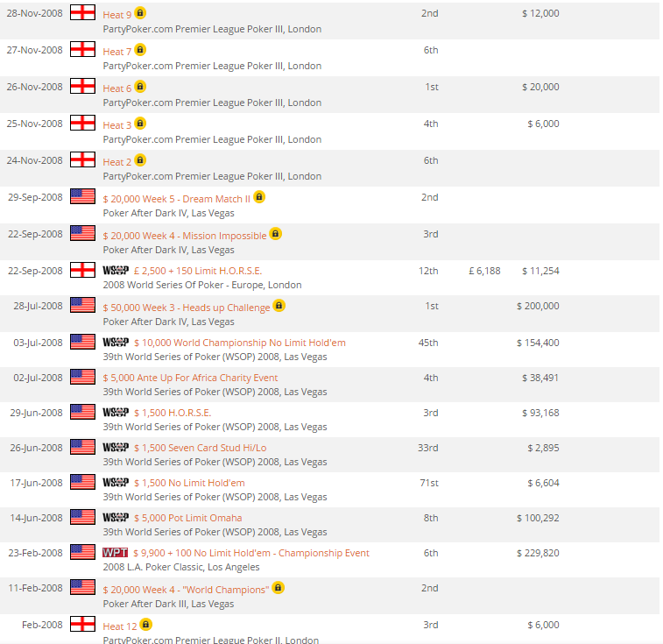Click the 45th place cell

pos(428,343)
